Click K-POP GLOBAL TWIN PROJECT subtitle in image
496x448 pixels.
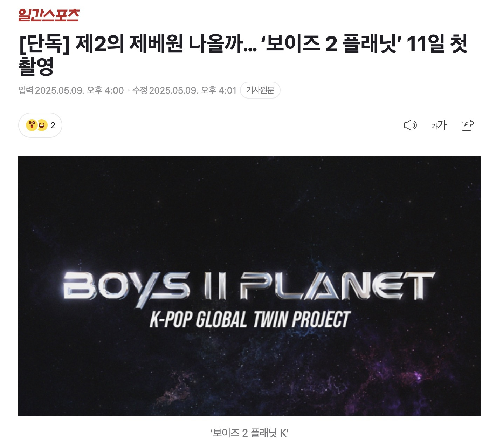pos(250,319)
